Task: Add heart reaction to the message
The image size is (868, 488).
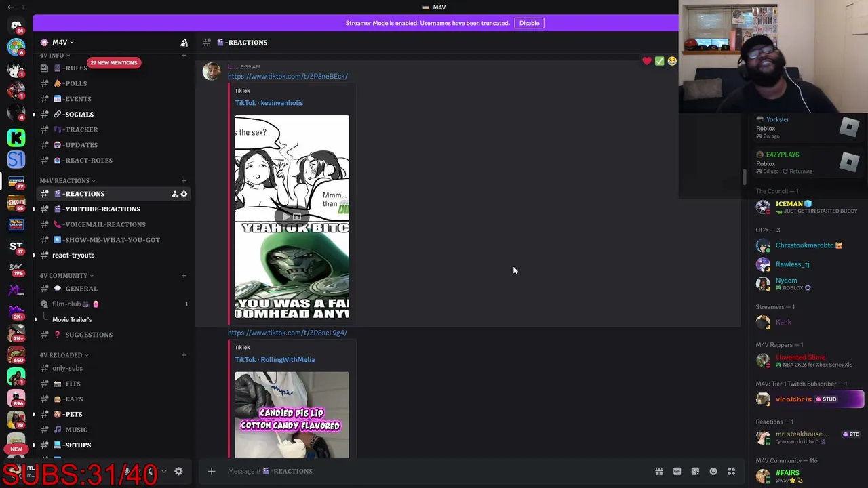Action: click(x=647, y=61)
